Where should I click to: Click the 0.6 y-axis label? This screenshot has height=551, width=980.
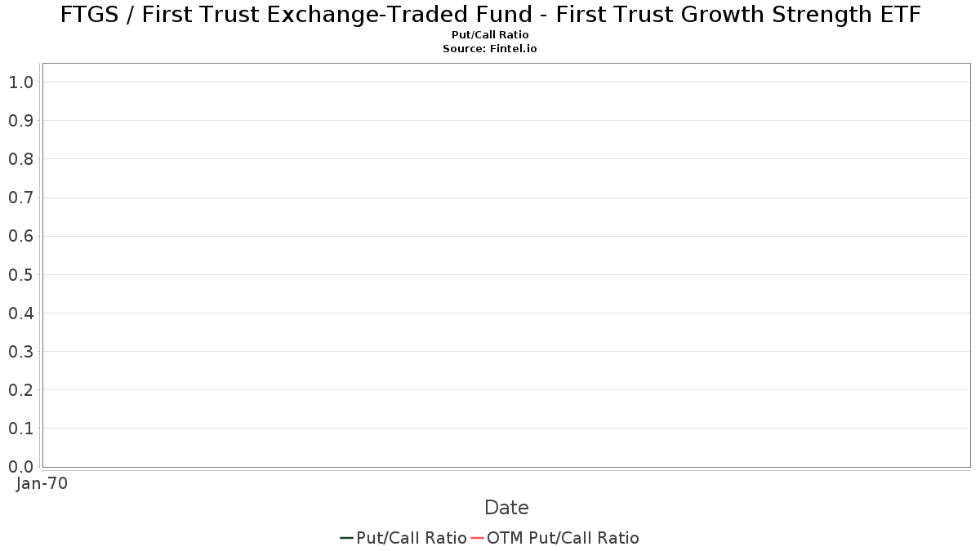click(20, 236)
